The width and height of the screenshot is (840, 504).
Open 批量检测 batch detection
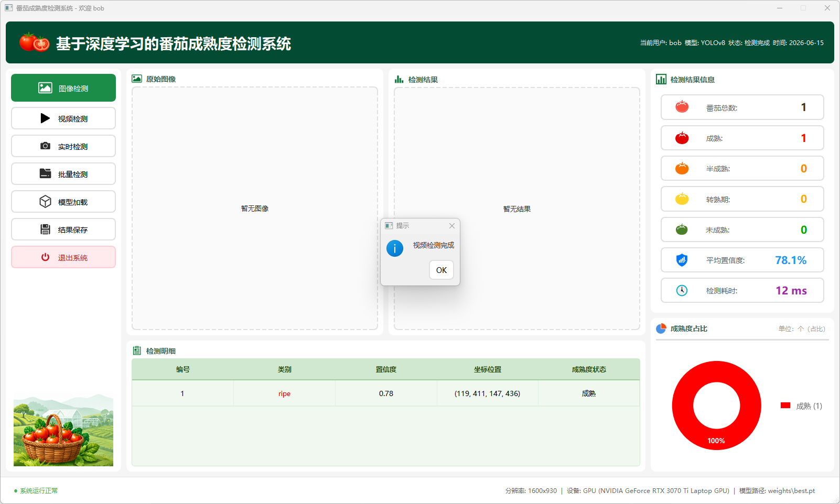[x=63, y=174]
